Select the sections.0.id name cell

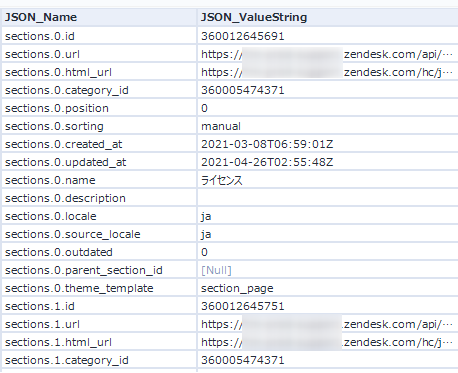tap(99, 36)
